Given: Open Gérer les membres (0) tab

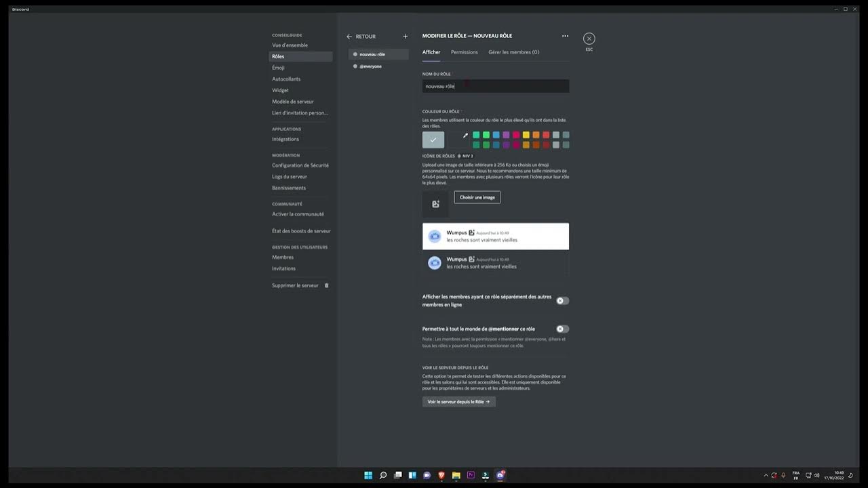Looking at the screenshot, I should click(x=514, y=52).
